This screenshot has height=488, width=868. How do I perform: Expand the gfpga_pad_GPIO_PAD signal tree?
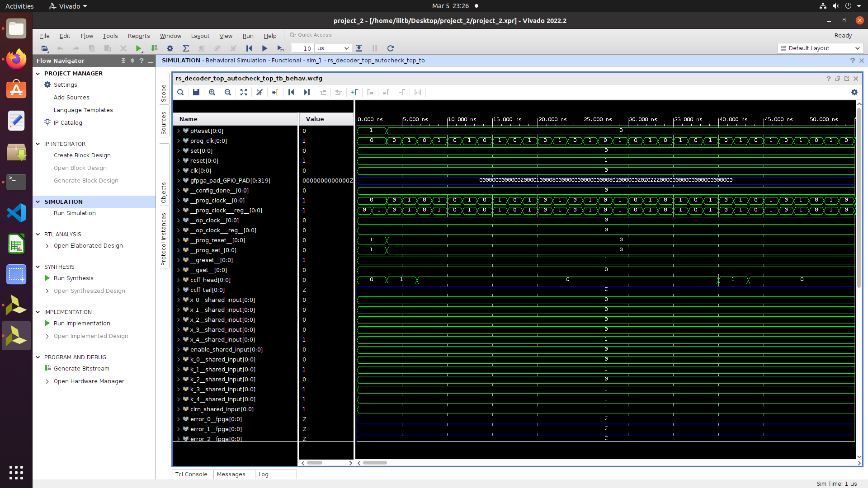178,180
